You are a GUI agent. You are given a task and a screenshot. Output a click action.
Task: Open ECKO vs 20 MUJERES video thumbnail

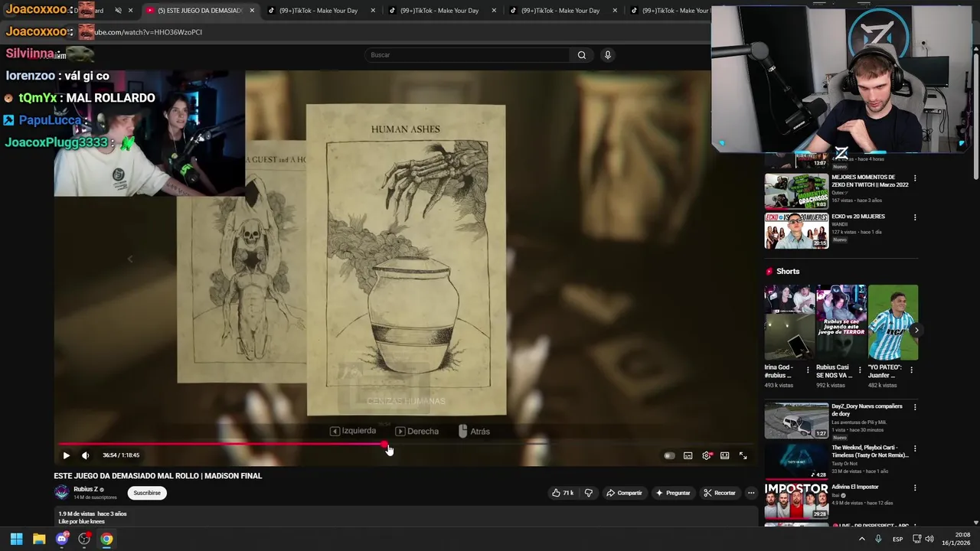796,230
